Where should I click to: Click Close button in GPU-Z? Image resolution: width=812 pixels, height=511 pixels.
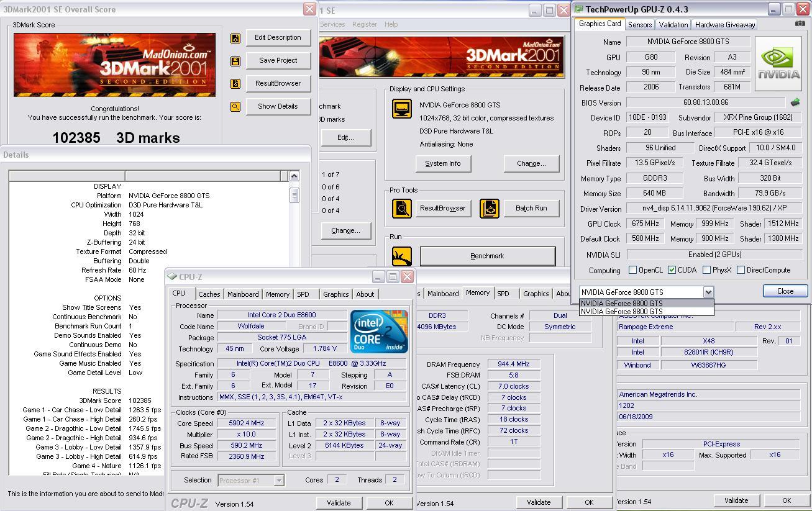point(785,291)
